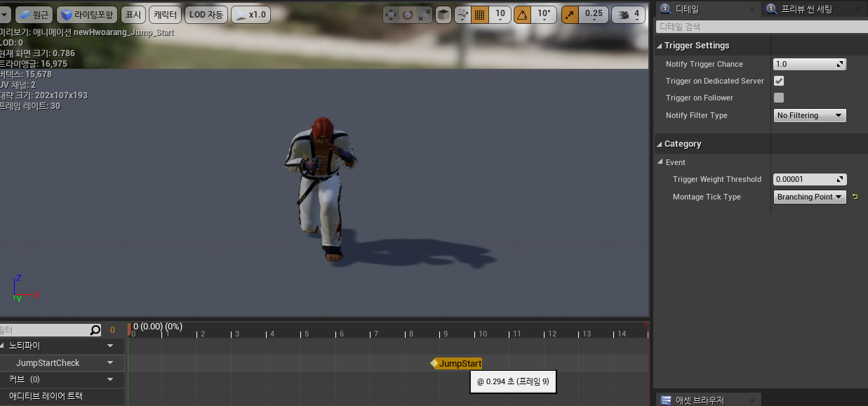This screenshot has height=406, width=868.
Task: Click the timeline frame counter 0
Action: tap(112, 329)
